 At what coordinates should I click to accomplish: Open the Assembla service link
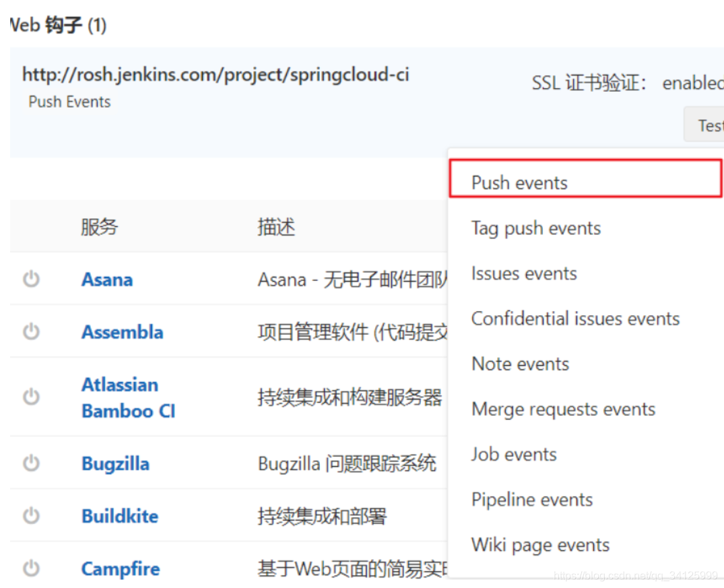[123, 332]
